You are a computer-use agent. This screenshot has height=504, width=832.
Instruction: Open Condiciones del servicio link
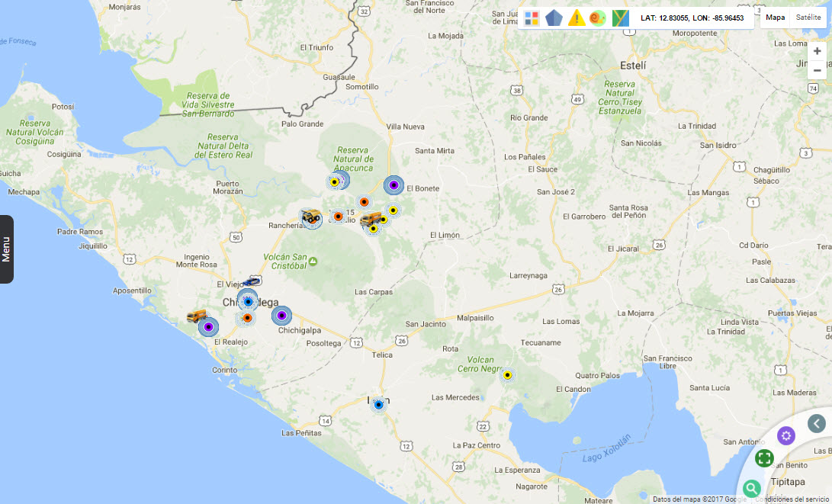coord(793,499)
